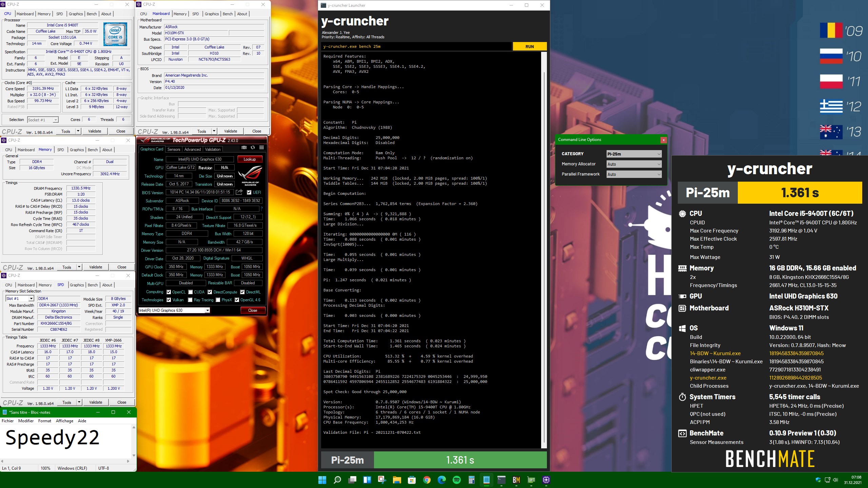Open the Socket #1 selection dropdown
This screenshot has height=488, width=868.
43,120
